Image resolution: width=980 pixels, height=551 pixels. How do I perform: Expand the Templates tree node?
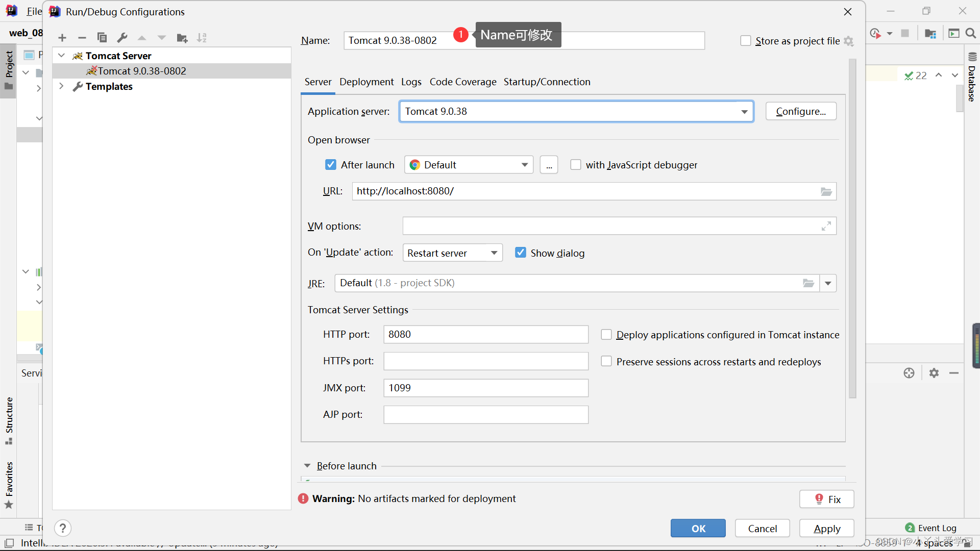pos(61,86)
